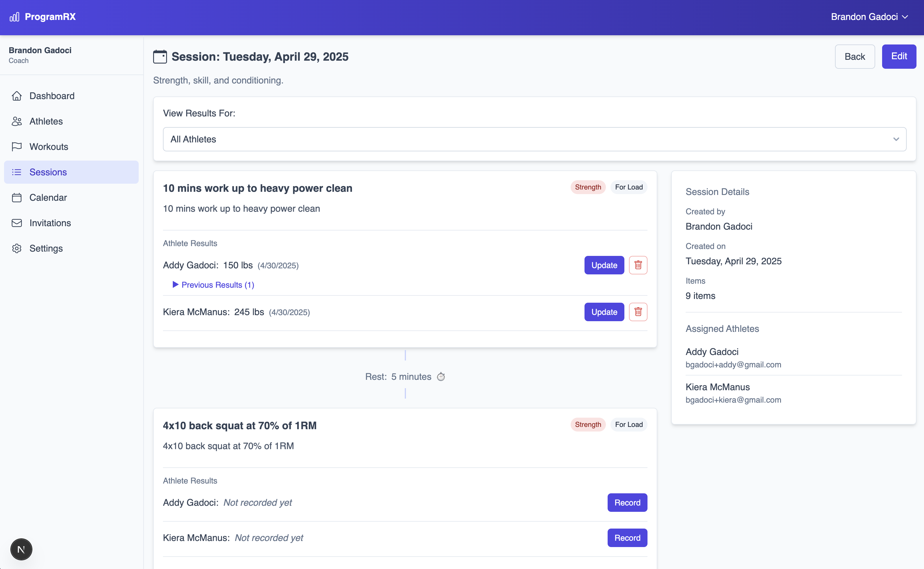924x569 pixels.
Task: Click the '10 mins work up to heavy power clean' heading
Action: coord(257,188)
